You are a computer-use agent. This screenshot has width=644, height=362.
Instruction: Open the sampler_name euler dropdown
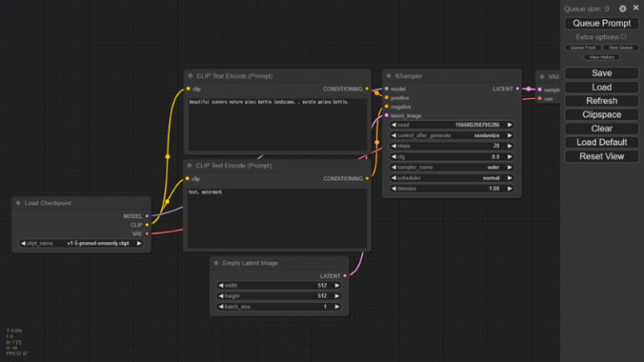pos(452,168)
